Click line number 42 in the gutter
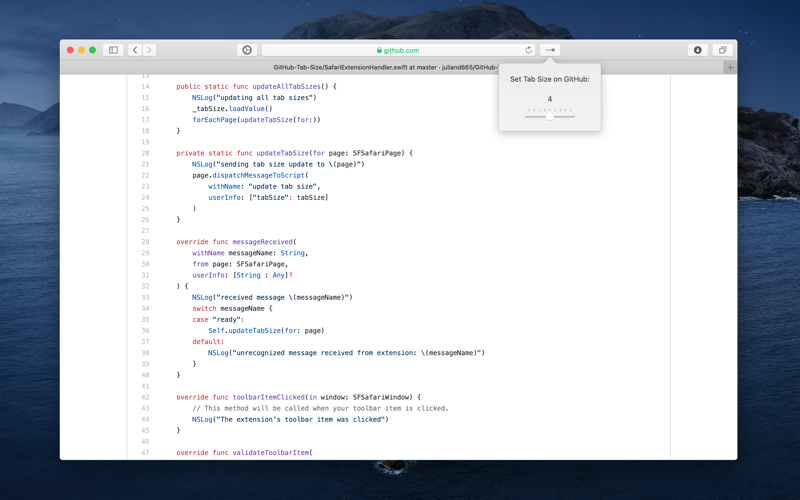 tap(145, 397)
